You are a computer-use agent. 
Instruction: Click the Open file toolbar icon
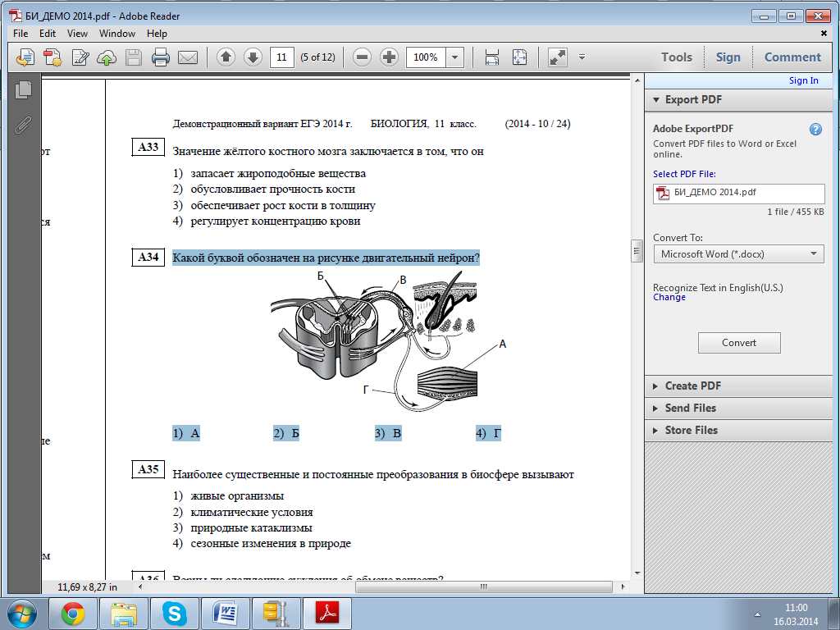25,57
